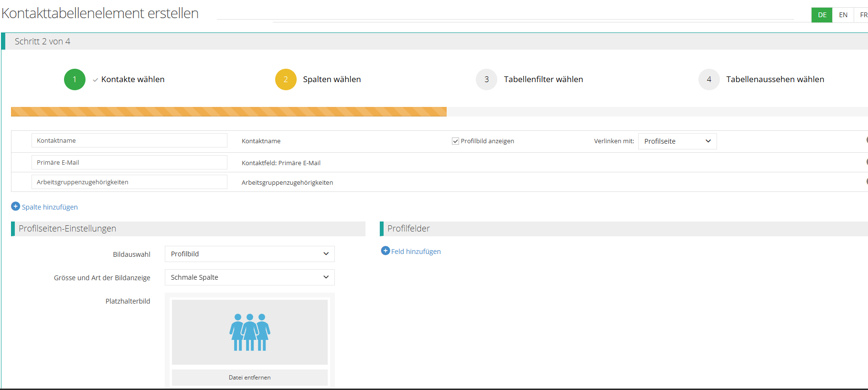Screen dimensions: 868x390
Task: Click the yellow step 2 circle
Action: pyautogui.click(x=286, y=79)
